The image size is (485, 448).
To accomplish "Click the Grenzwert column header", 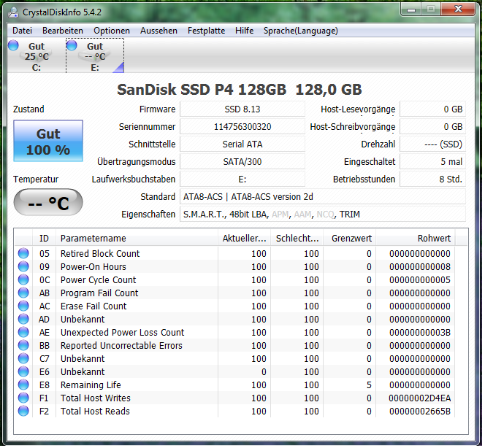I will pyautogui.click(x=350, y=238).
